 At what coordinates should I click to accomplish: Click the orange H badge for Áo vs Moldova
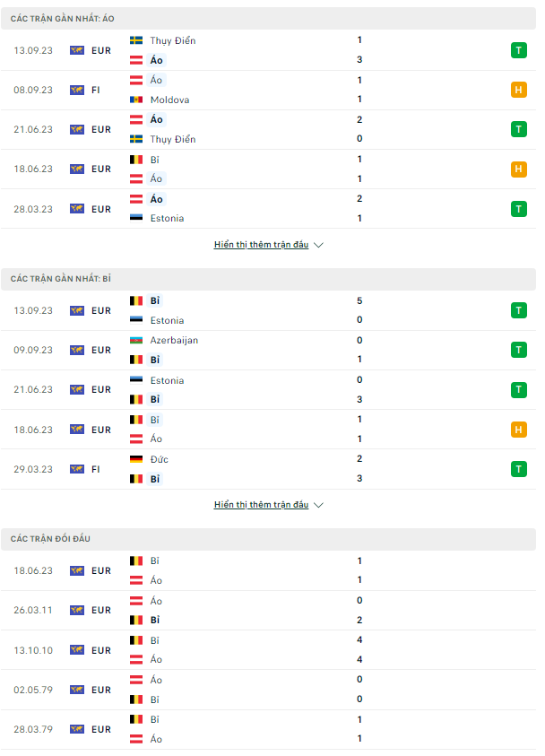[518, 90]
